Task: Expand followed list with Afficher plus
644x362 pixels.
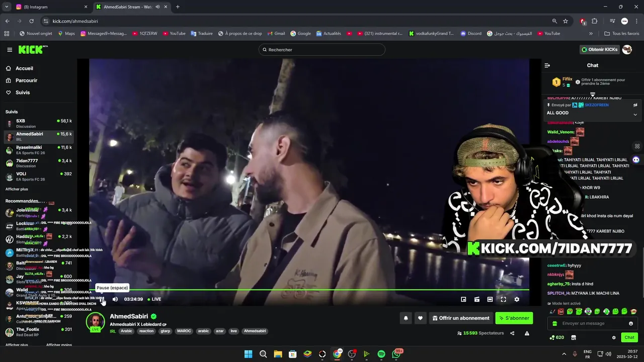Action: click(17, 189)
